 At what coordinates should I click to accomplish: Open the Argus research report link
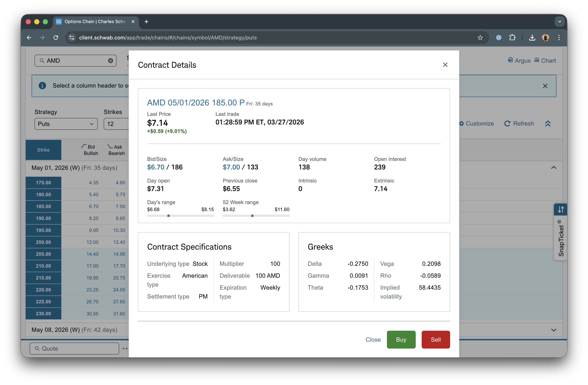point(519,61)
